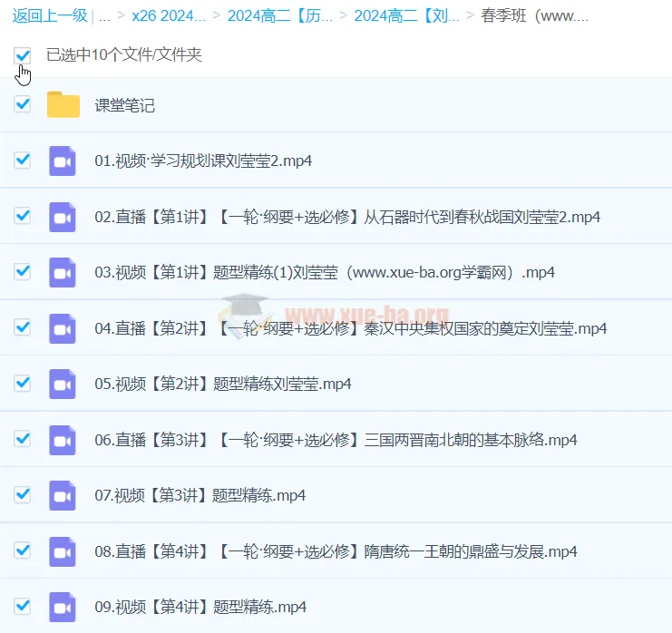The image size is (672, 633).
Task: Uncheck checkbox for 07.视频【第3讲】题型精练.mp4
Action: click(x=23, y=495)
